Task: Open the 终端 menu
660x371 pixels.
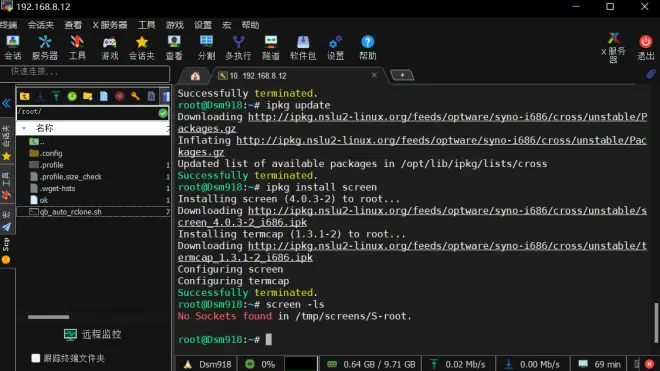Action: click(8, 25)
